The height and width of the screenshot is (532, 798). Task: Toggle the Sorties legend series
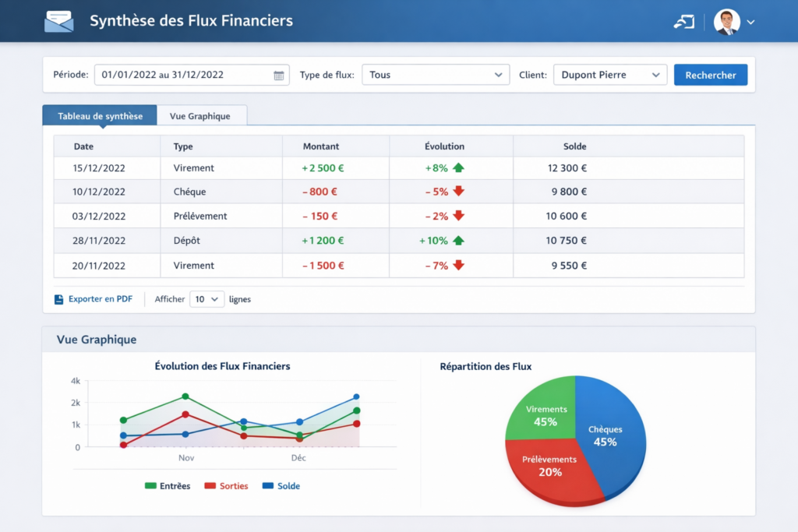coord(226,486)
